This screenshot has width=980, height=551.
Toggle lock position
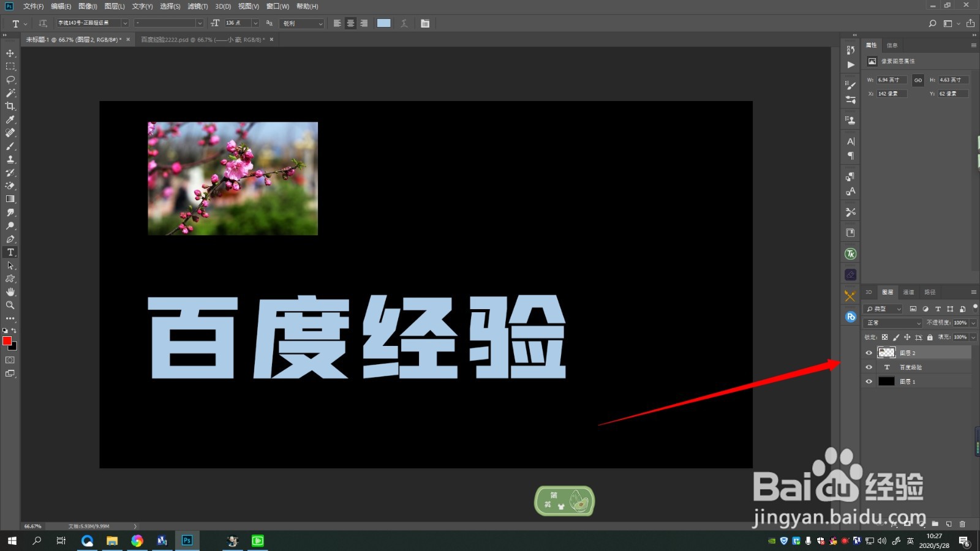coord(907,337)
